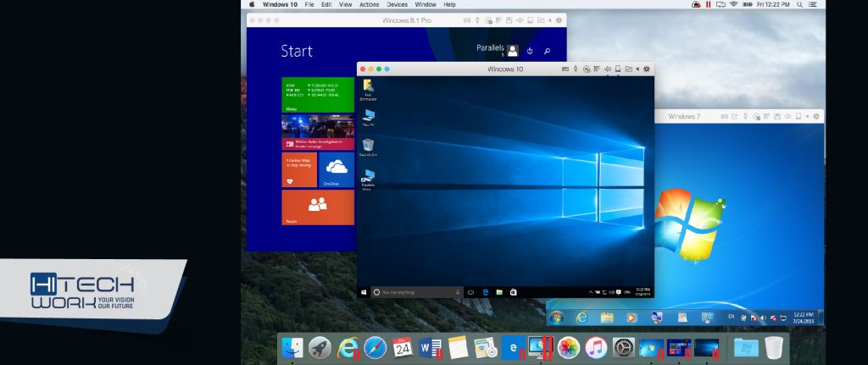Click power button on Windows 8.1 Start

[530, 51]
